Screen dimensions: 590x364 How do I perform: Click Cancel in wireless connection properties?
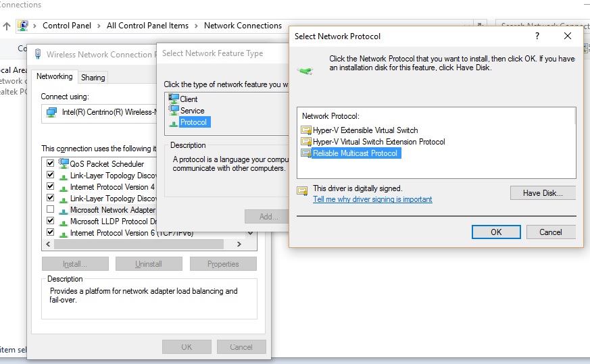click(241, 346)
